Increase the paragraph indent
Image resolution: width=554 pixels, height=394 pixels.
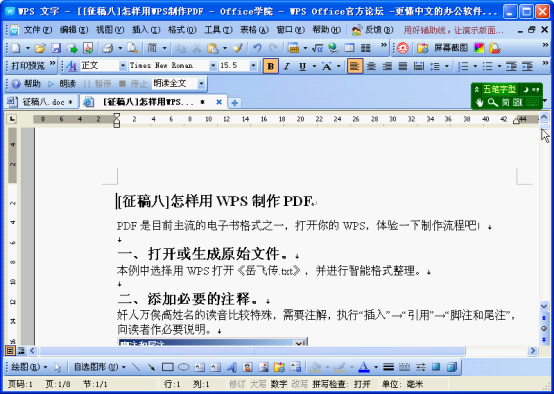pos(527,66)
